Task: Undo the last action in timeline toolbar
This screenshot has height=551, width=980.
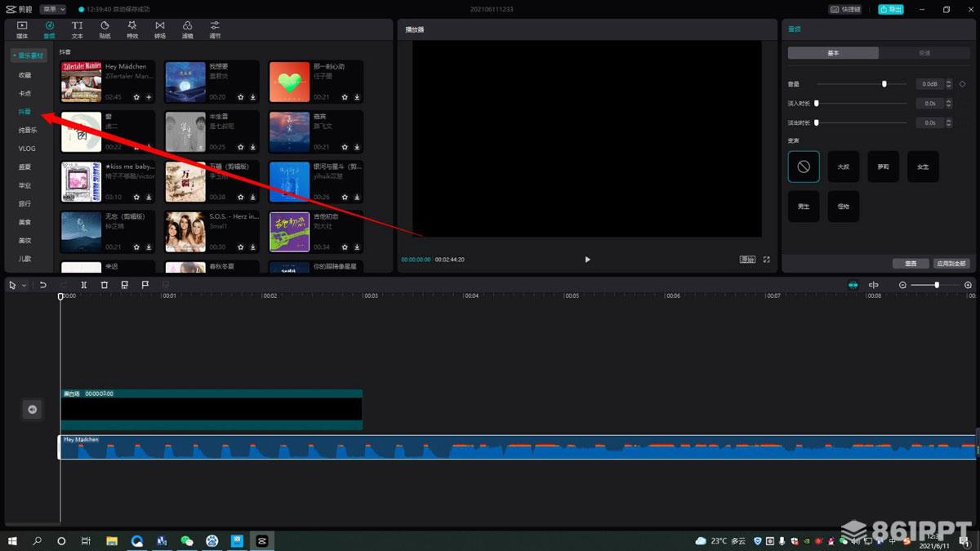Action: pos(42,285)
